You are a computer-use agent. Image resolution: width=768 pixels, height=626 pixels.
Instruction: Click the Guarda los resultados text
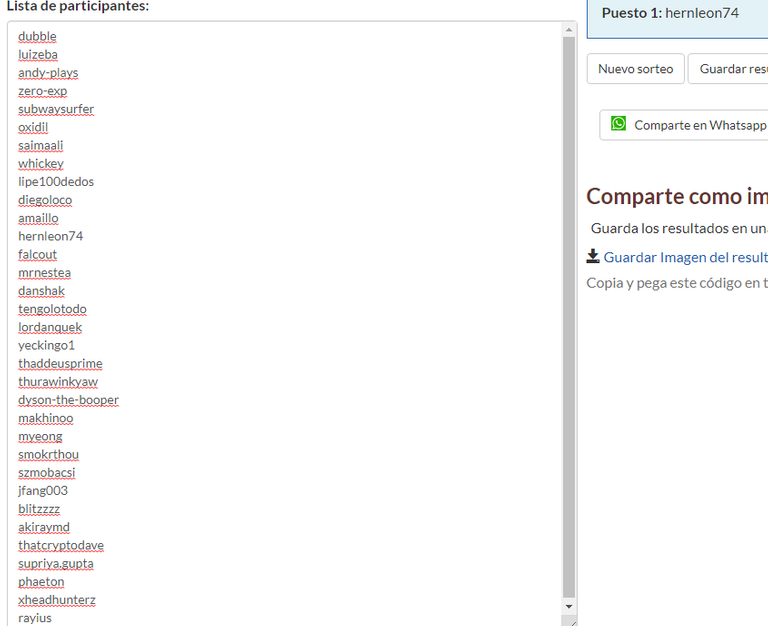click(679, 228)
